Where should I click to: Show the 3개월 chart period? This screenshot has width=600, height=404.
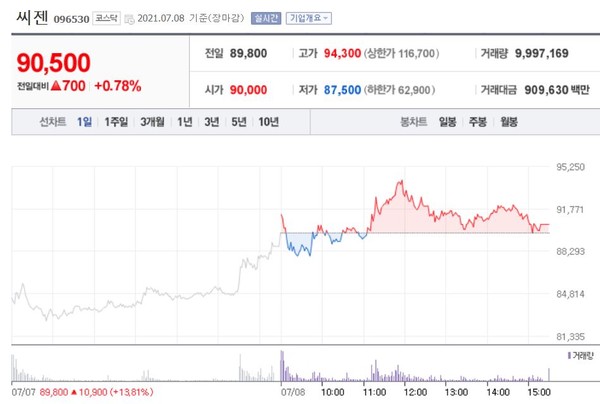click(x=153, y=122)
